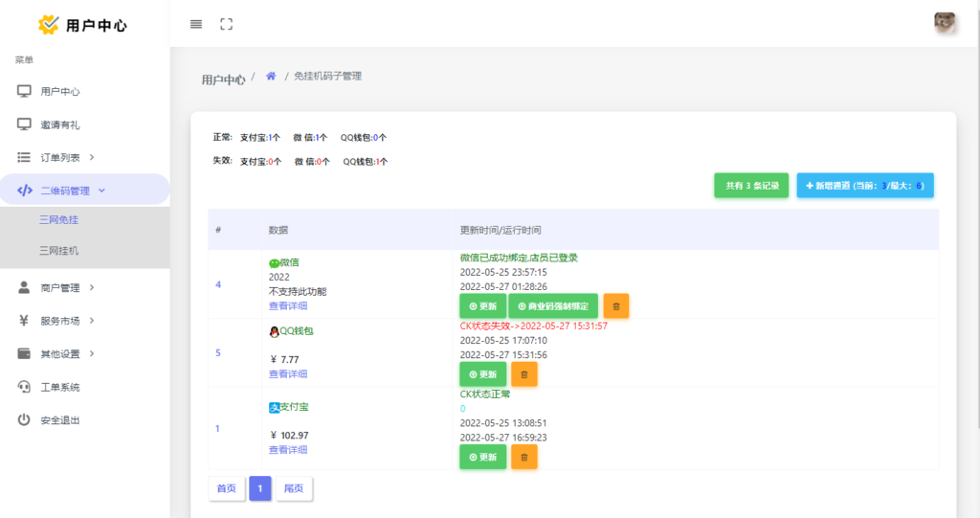Click row number 5 link
Screen dimensions: 980x518
pos(218,353)
